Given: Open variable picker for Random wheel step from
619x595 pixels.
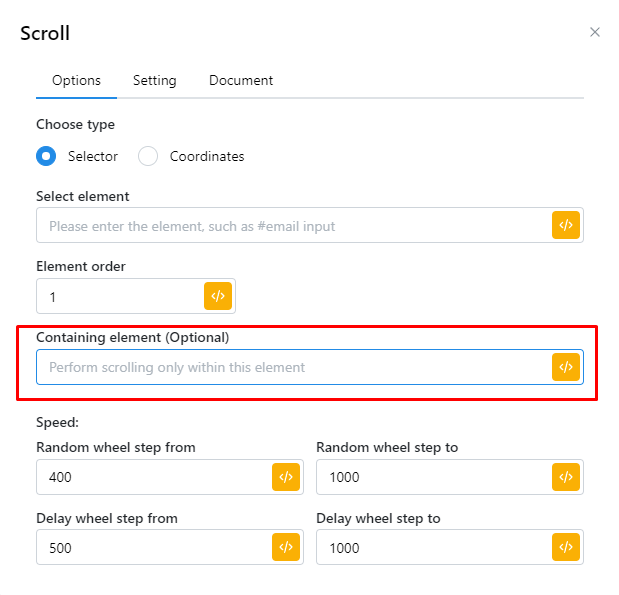Looking at the screenshot, I should pyautogui.click(x=286, y=477).
